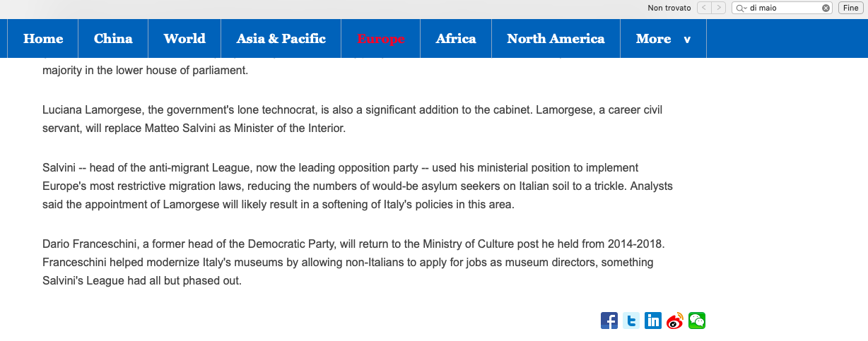Share article on WeChat
Viewport: 868px width, 341px height.
pyautogui.click(x=697, y=321)
